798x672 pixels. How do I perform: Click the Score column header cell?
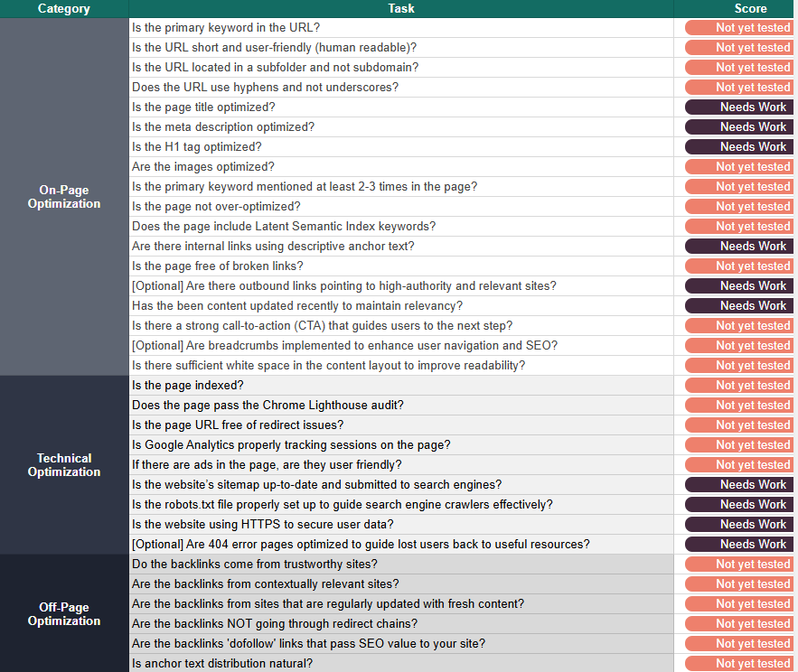tap(750, 9)
